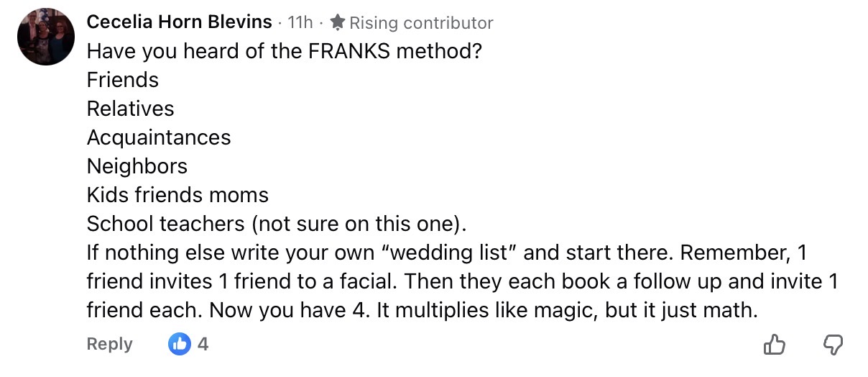Click the line reading Friends
The image size is (868, 377).
pos(123,80)
